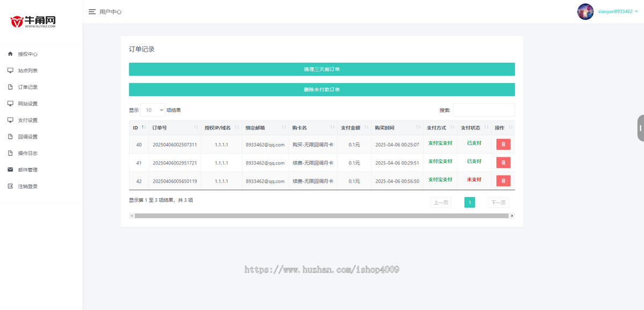
Task: Click the document icon next to 操作日志
Action: [x=10, y=153]
